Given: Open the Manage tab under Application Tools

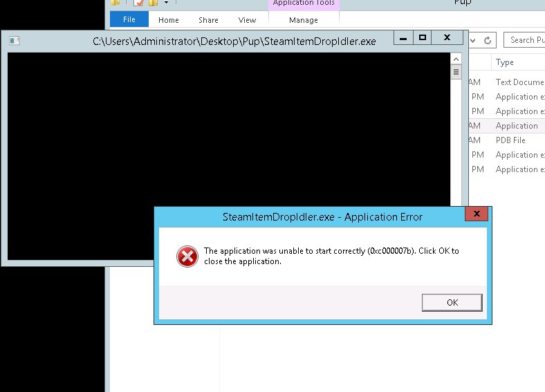Looking at the screenshot, I should click(x=304, y=20).
